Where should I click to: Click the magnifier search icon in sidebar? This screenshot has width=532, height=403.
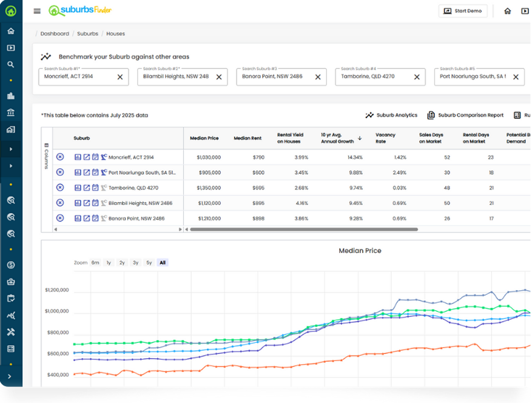[x=11, y=64]
